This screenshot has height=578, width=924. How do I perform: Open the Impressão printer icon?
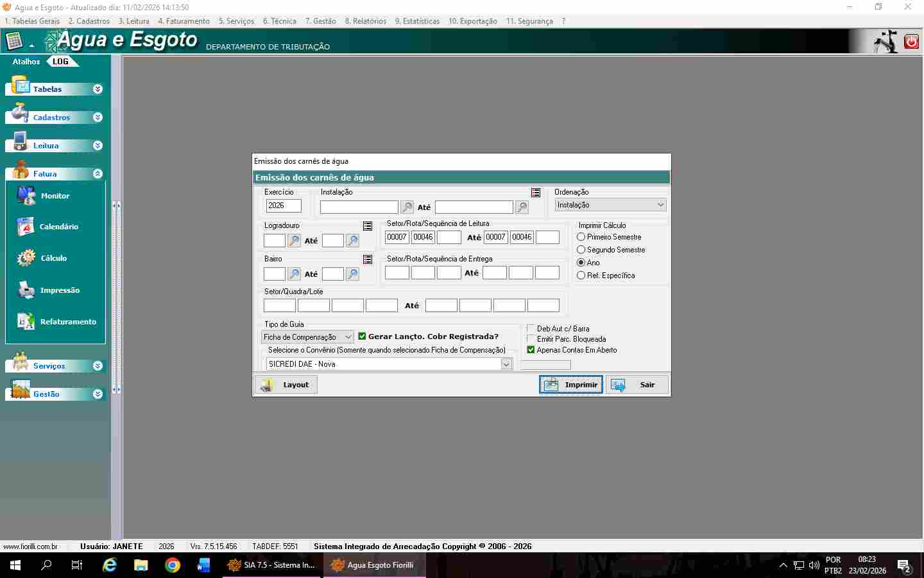[x=26, y=290]
